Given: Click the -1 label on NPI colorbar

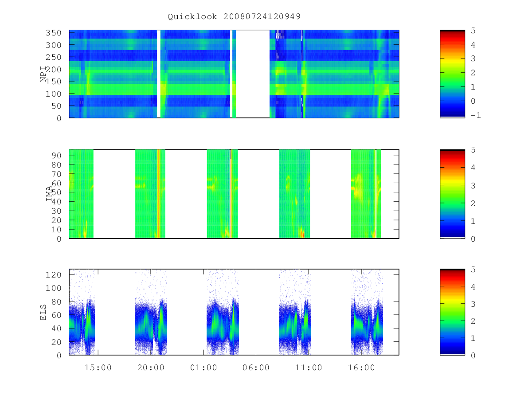Looking at the screenshot, I should click(x=475, y=115).
